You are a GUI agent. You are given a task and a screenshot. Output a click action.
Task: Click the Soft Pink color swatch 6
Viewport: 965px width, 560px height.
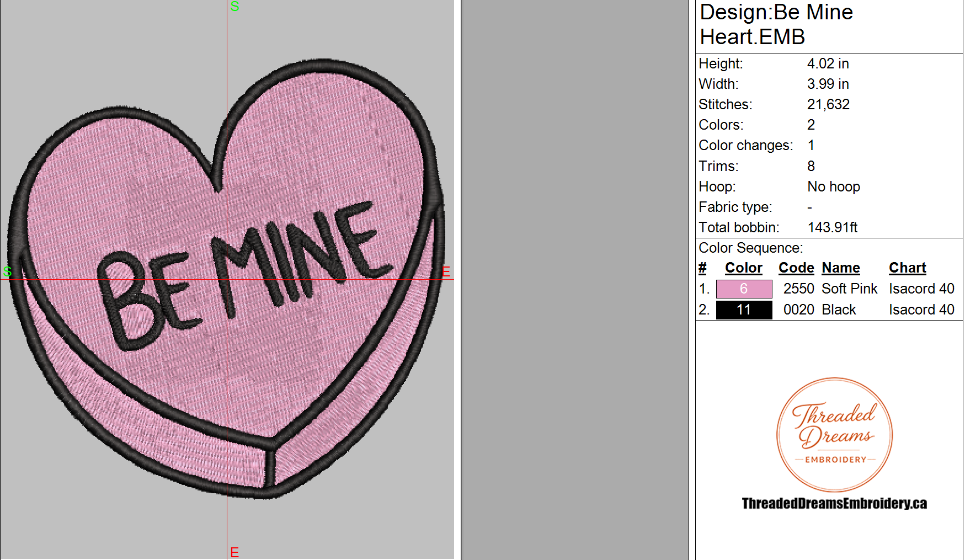tap(744, 289)
